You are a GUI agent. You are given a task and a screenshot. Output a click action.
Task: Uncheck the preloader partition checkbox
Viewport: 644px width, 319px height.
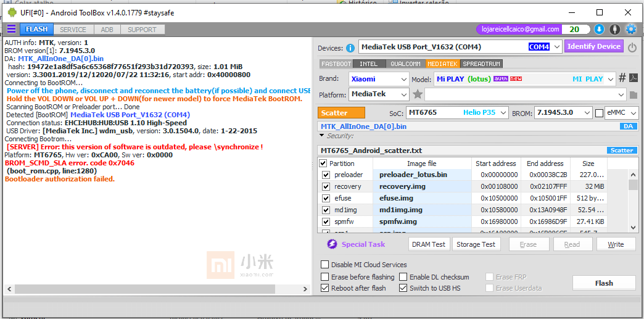[326, 175]
